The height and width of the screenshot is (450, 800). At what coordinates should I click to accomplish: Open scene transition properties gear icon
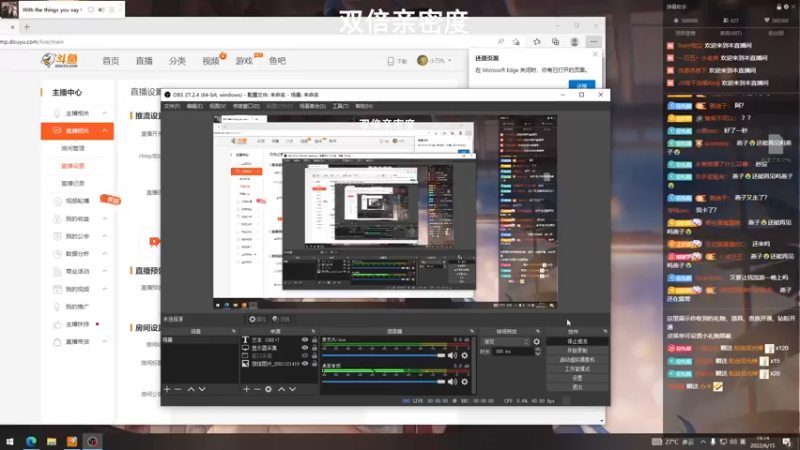click(536, 342)
